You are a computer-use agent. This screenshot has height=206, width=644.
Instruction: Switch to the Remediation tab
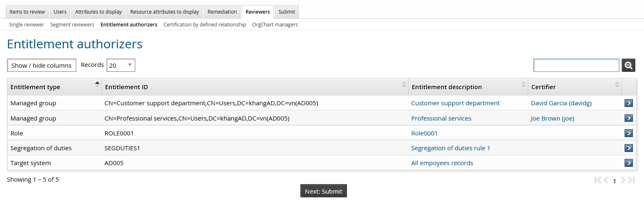(x=222, y=12)
